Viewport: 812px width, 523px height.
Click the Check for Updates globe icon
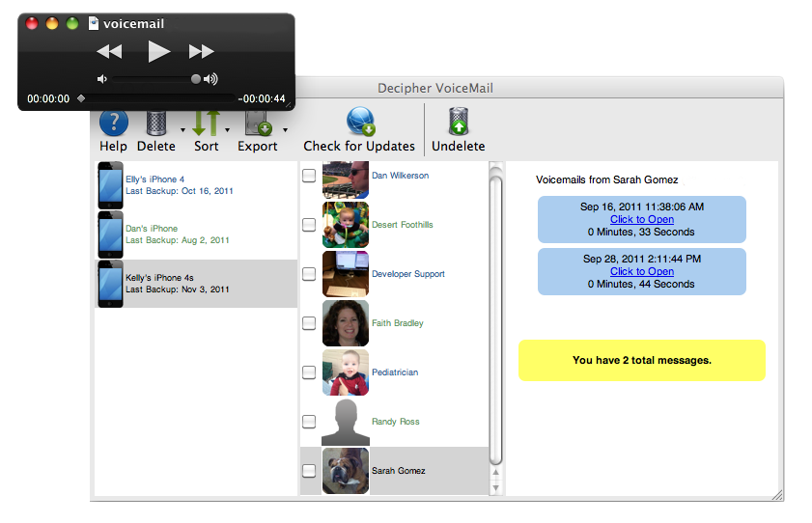tap(360, 121)
